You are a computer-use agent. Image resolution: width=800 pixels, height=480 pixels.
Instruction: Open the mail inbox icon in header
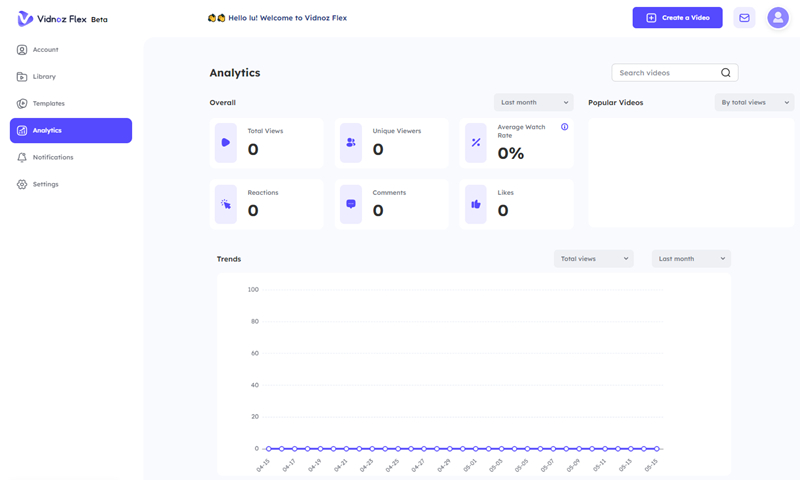pos(744,18)
